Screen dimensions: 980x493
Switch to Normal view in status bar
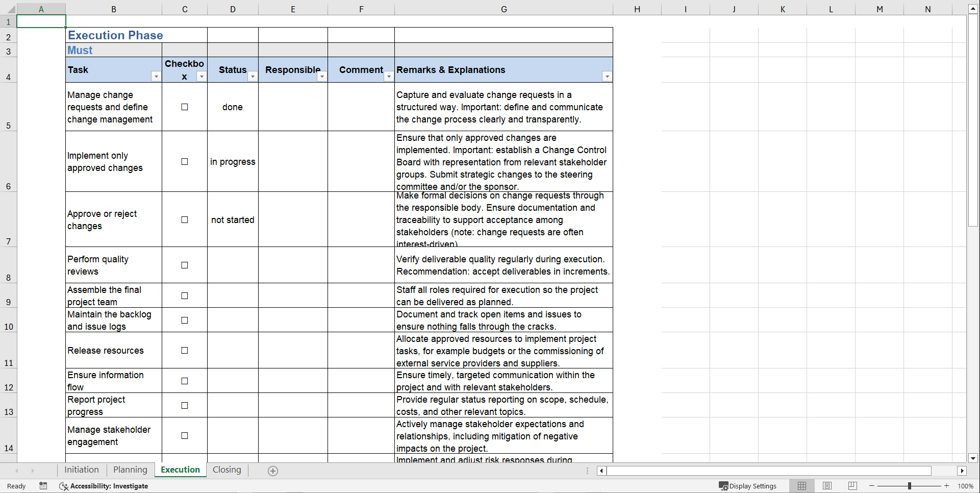pos(801,486)
